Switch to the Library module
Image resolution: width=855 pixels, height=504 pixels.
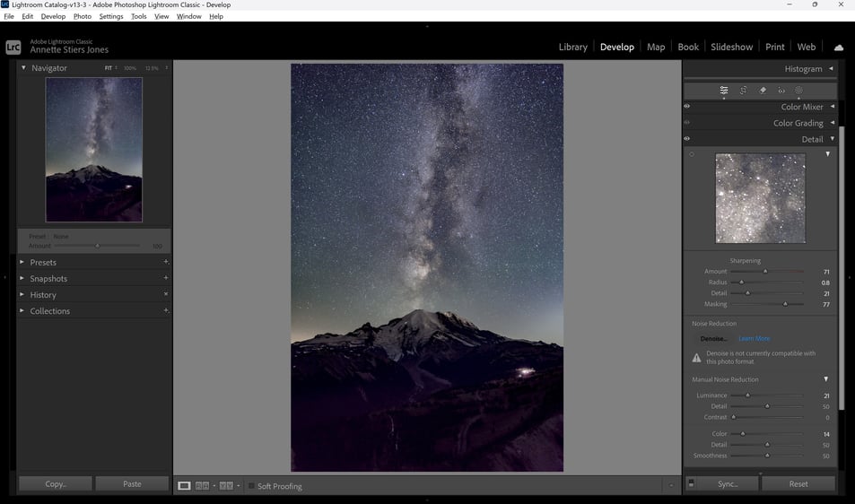(572, 47)
